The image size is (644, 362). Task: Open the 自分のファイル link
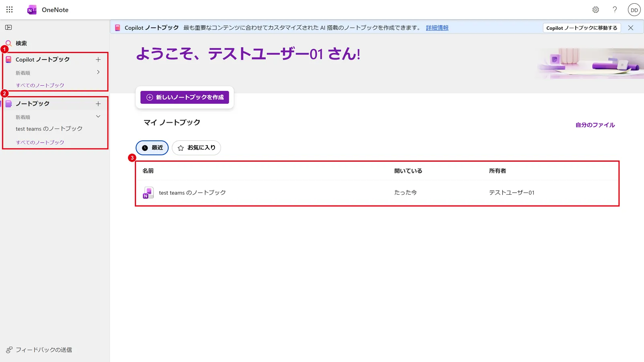(x=595, y=125)
